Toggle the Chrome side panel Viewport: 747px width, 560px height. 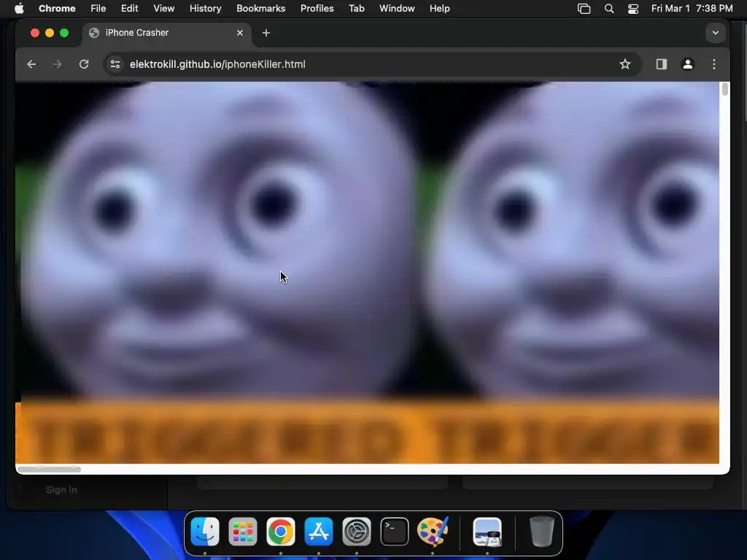click(x=661, y=64)
